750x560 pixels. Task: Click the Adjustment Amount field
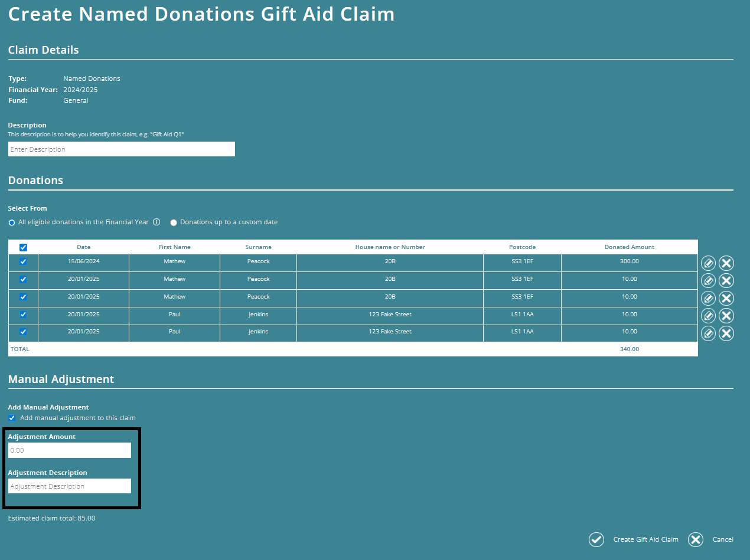pyautogui.click(x=69, y=450)
